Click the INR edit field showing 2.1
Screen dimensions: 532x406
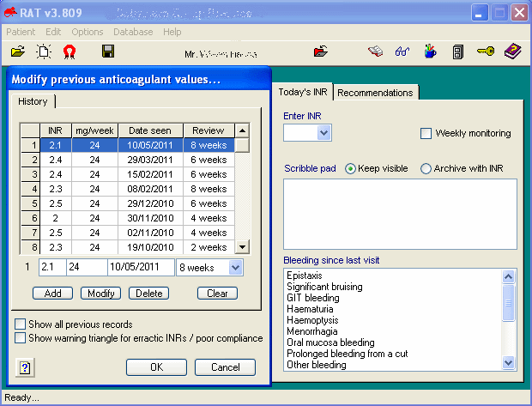52,268
